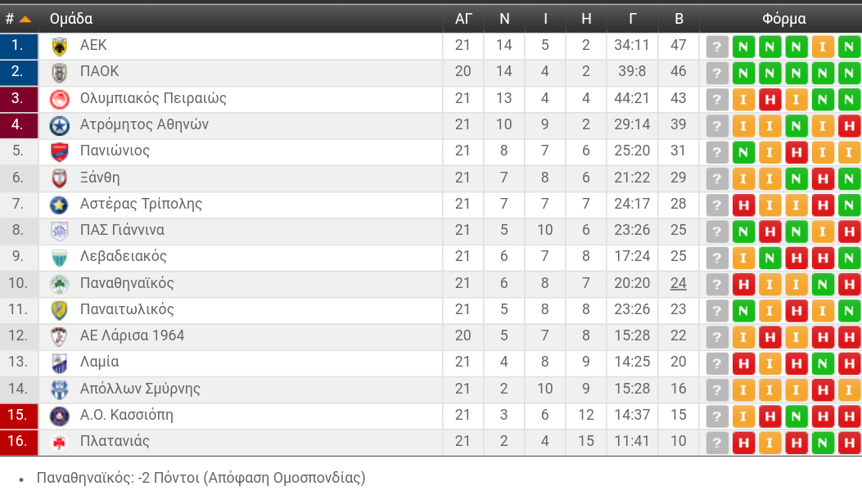
Task: Click Παναθηναϊκός underlined 24 points value
Action: [678, 283]
